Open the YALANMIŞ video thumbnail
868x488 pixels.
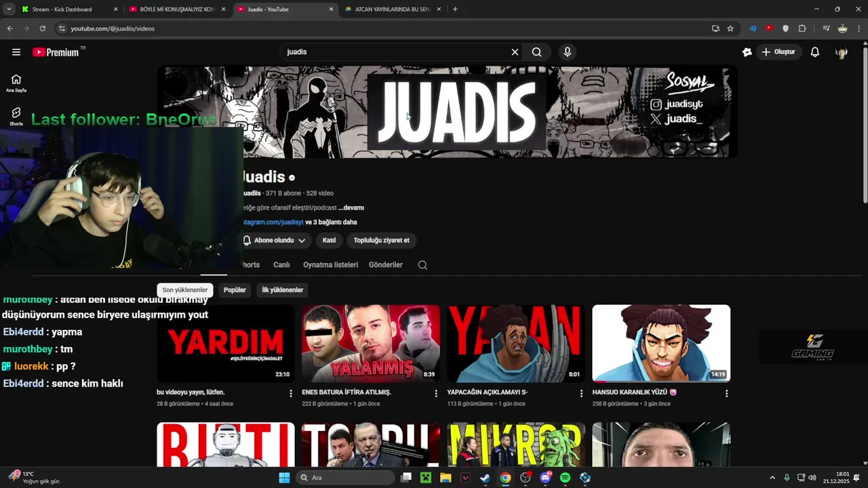371,344
